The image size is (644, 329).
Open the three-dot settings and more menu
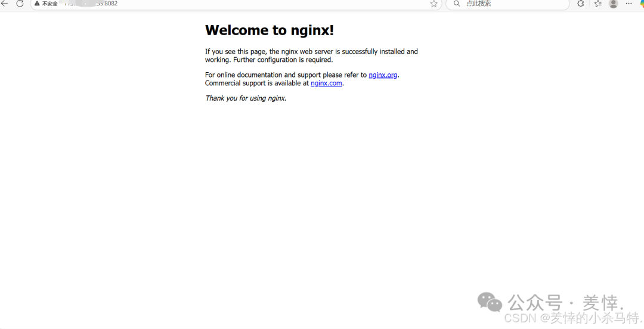pos(629,4)
